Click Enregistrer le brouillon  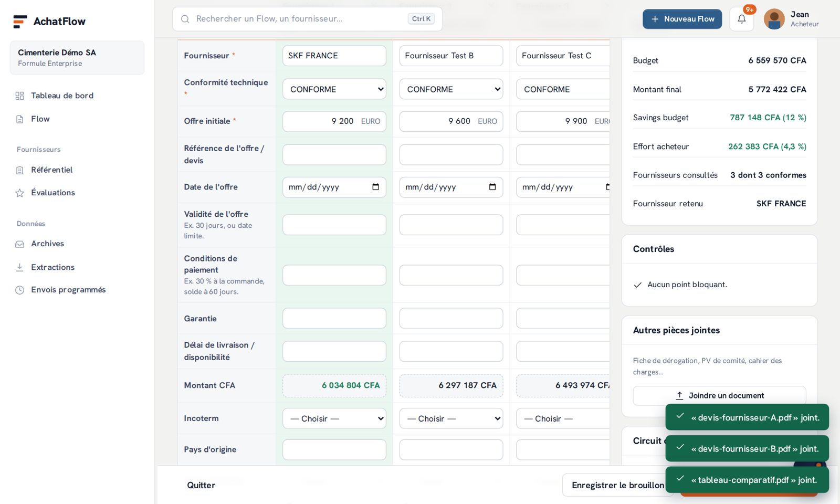coord(617,485)
